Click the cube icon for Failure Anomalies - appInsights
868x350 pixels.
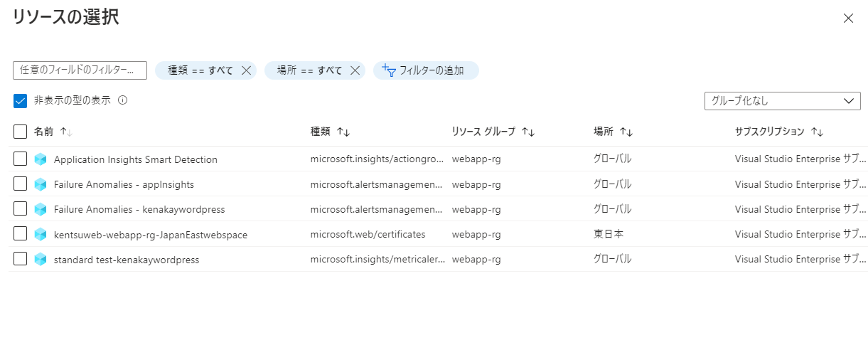coord(41,184)
